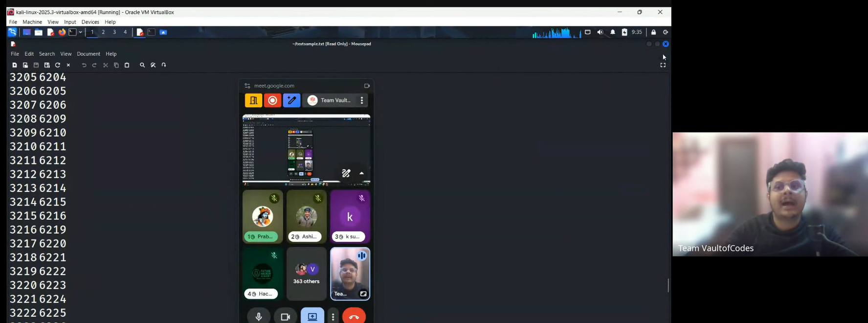Click annotate pen on shared screen preview

[346, 173]
